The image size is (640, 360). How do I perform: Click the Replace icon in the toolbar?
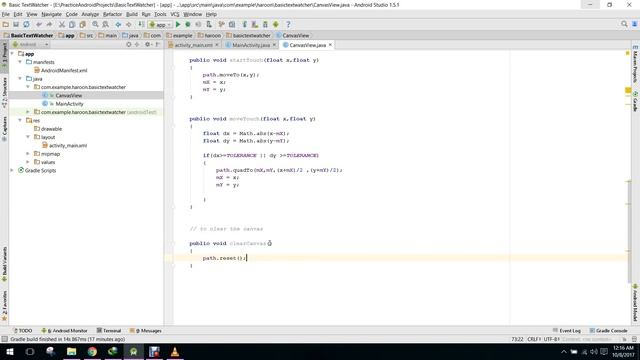click(x=105, y=24)
